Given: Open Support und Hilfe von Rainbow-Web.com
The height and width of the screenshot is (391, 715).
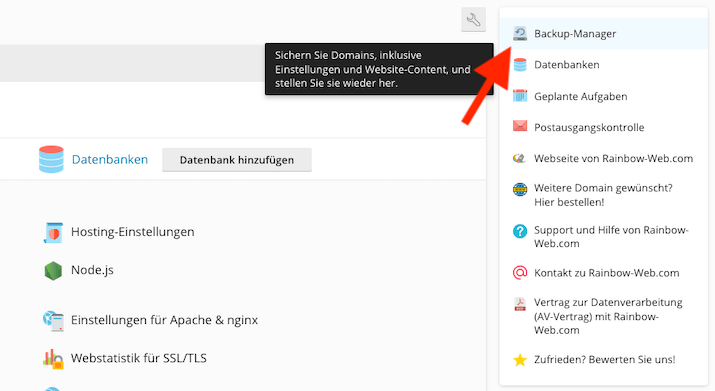Looking at the screenshot, I should point(611,236).
